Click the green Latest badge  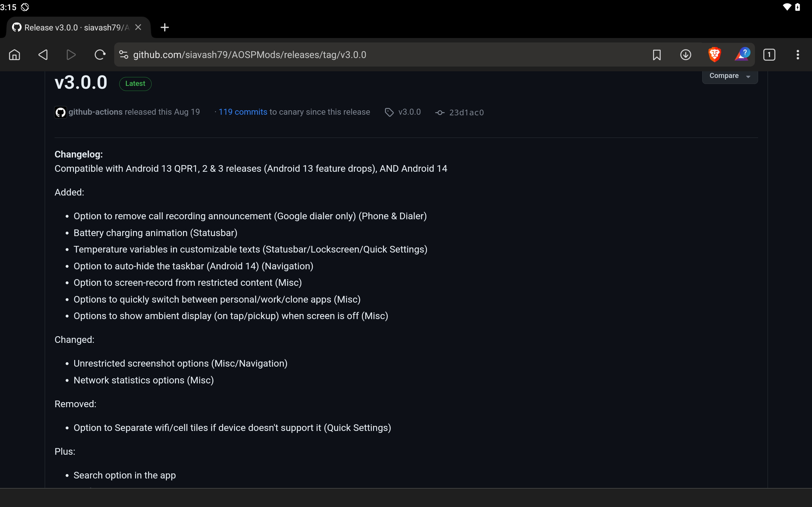pos(135,83)
